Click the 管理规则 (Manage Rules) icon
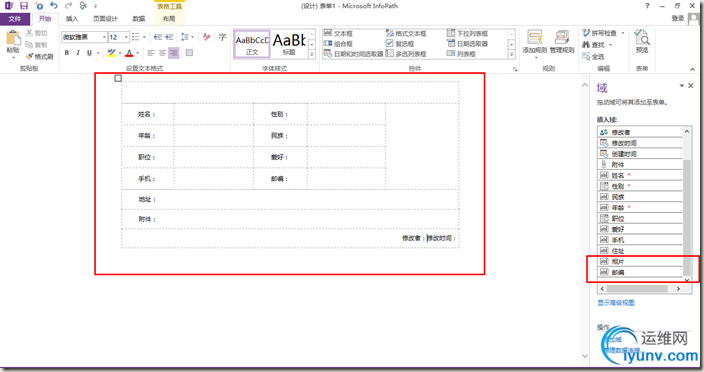This screenshot has width=704, height=372. [561, 37]
